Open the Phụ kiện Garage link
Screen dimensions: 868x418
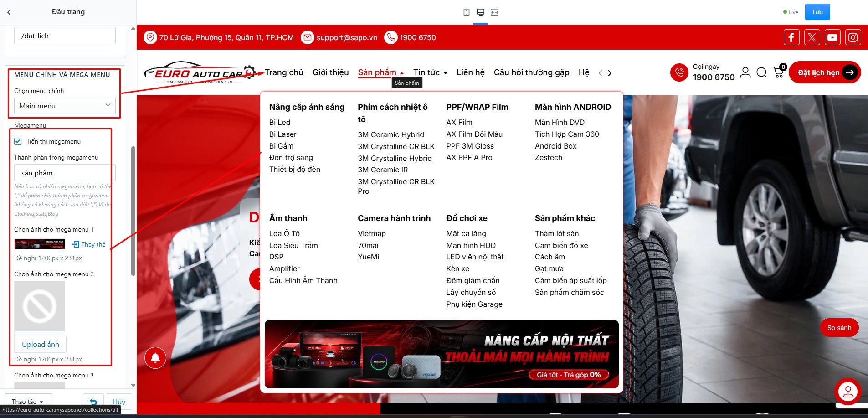coord(474,304)
